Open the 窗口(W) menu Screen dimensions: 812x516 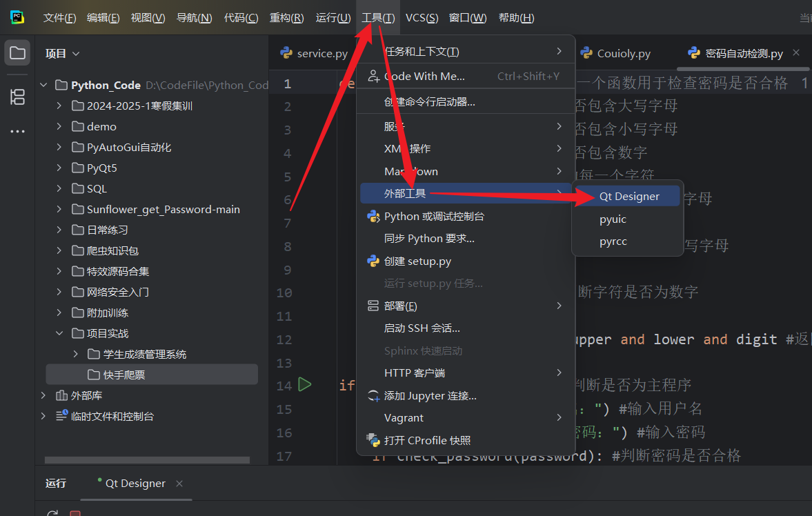tap(468, 18)
